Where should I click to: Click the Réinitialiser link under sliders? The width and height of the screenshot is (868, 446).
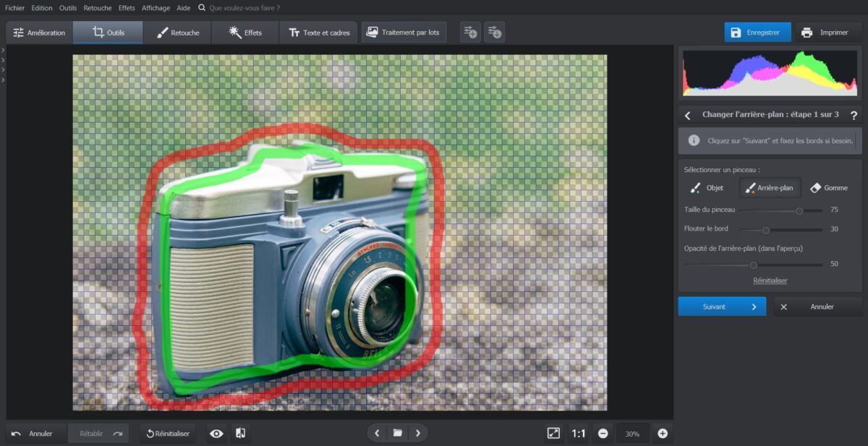[770, 280]
